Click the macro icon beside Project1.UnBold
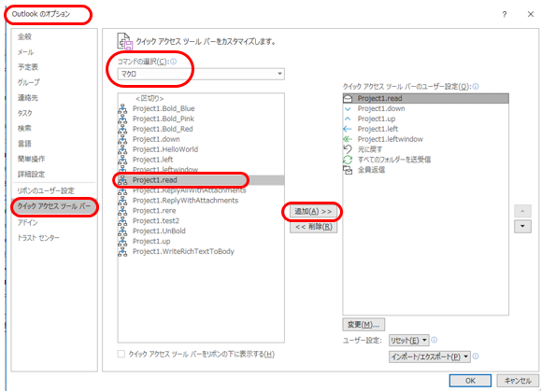The width and height of the screenshot is (541, 392). pos(122,231)
